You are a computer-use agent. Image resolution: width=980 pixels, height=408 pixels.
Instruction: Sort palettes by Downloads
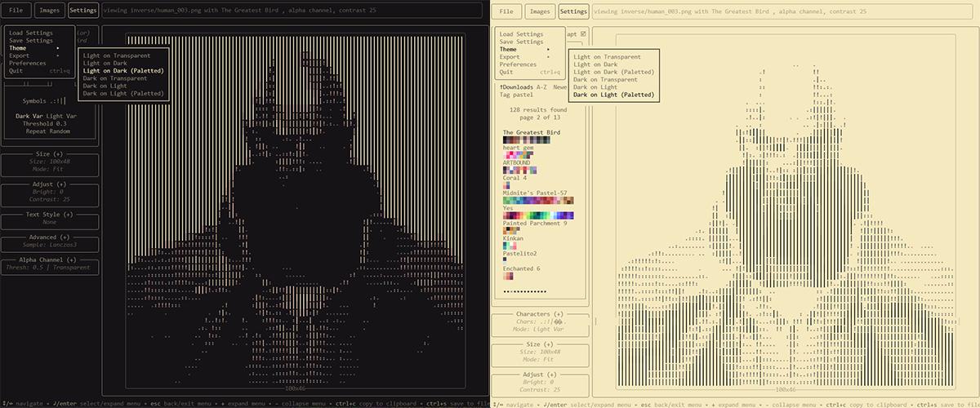click(516, 86)
